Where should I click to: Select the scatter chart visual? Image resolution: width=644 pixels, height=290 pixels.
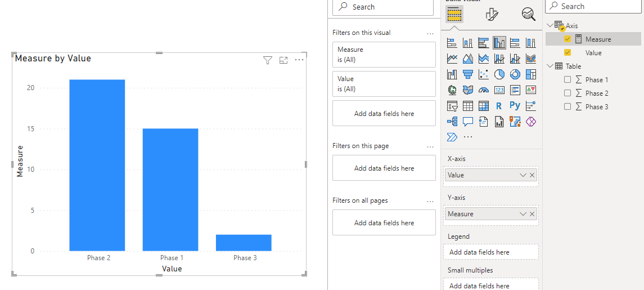[483, 74]
